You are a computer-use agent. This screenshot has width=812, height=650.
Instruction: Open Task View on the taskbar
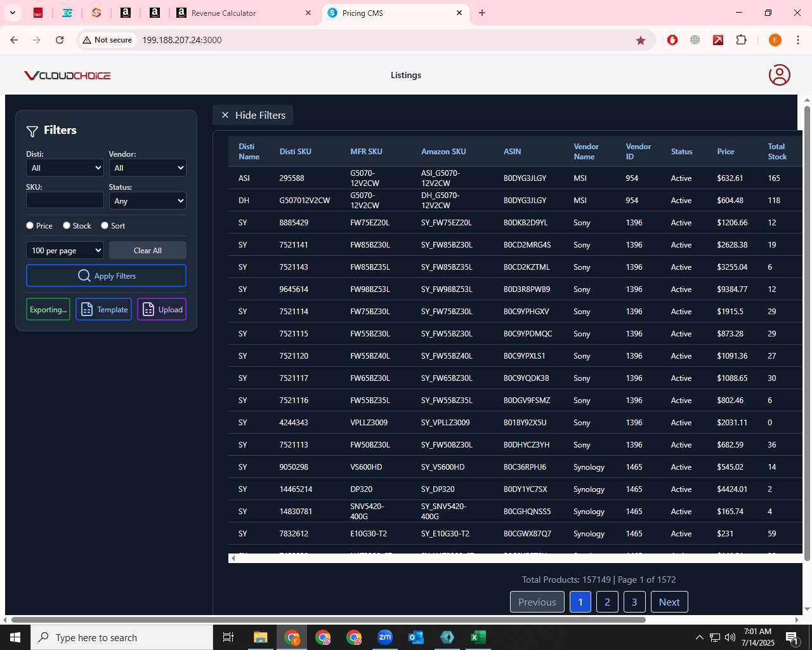pos(228,637)
